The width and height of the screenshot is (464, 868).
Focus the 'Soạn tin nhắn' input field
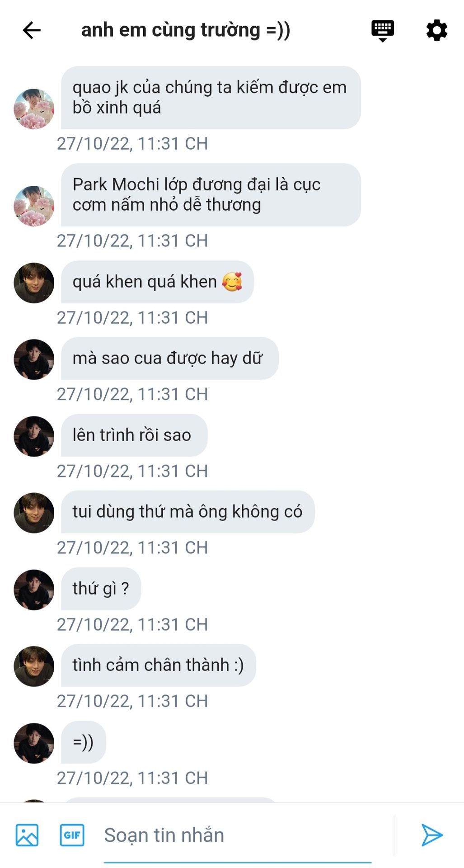click(x=237, y=835)
